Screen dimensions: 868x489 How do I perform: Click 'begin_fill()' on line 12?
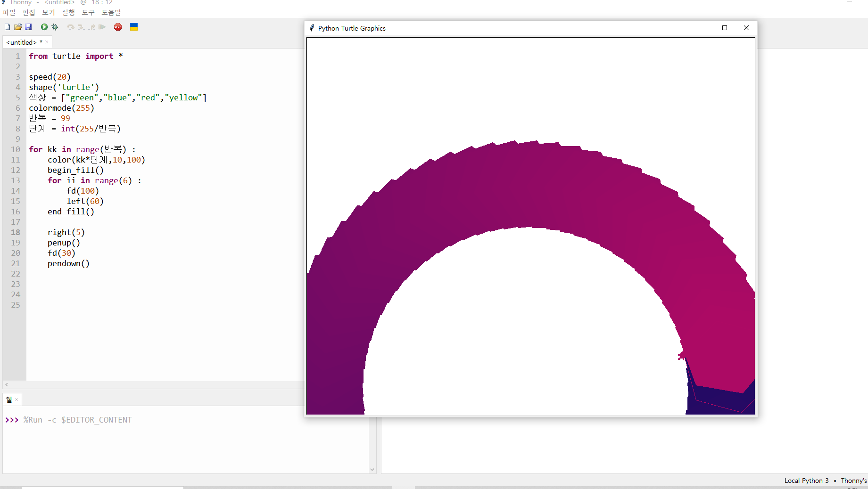pyautogui.click(x=76, y=170)
